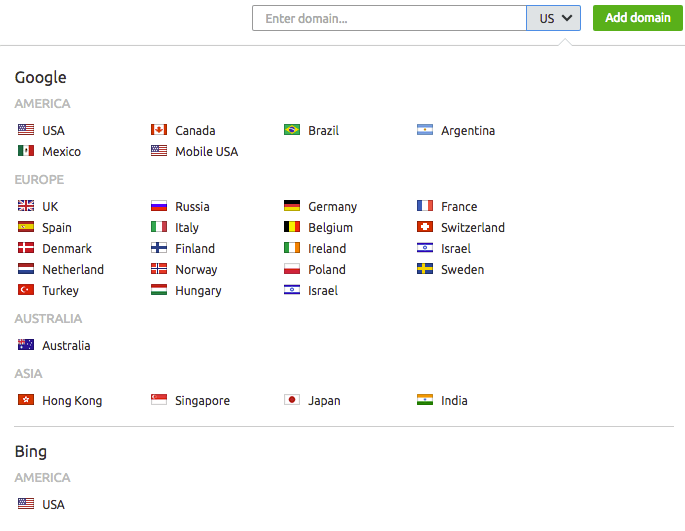The width and height of the screenshot is (685, 531).
Task: Click the Ireland flag icon
Action: click(292, 248)
